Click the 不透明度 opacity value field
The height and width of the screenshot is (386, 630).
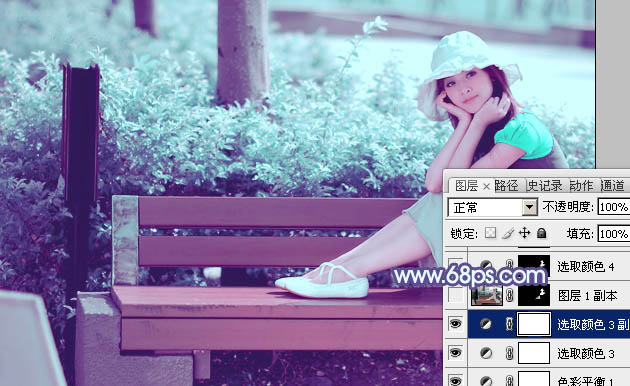614,207
